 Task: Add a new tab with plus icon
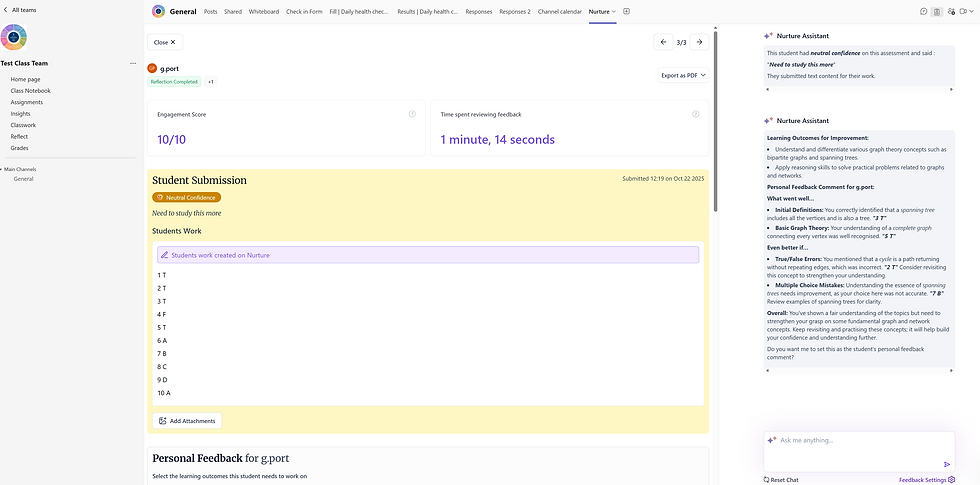point(627,11)
